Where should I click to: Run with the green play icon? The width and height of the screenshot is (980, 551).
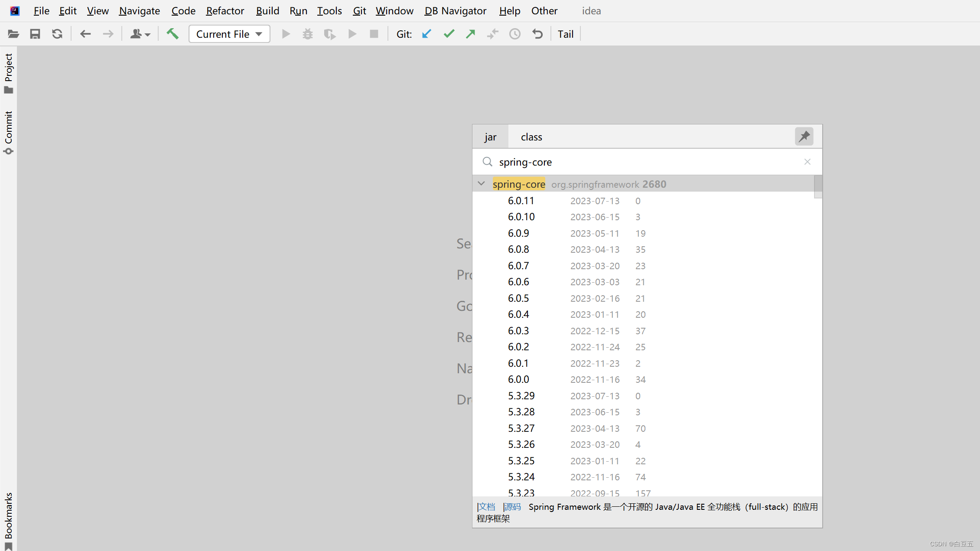[x=286, y=34]
